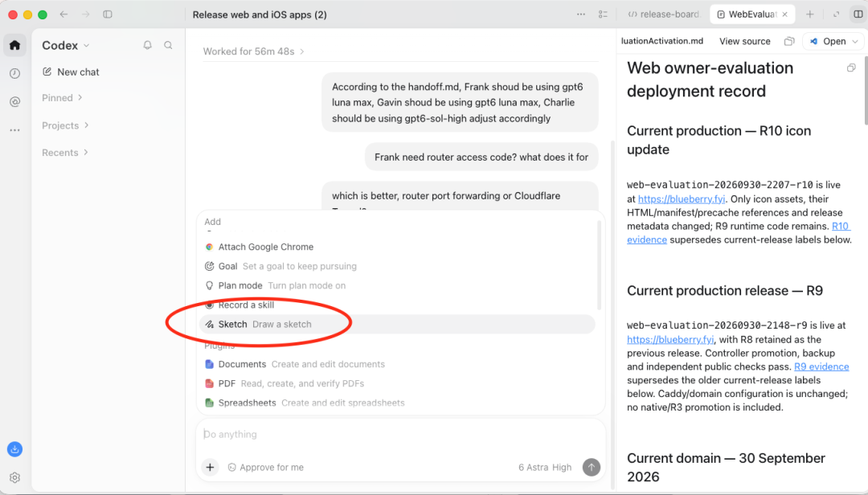The image size is (868, 495).
Task: Send message with the up-arrow button
Action: [x=592, y=468]
